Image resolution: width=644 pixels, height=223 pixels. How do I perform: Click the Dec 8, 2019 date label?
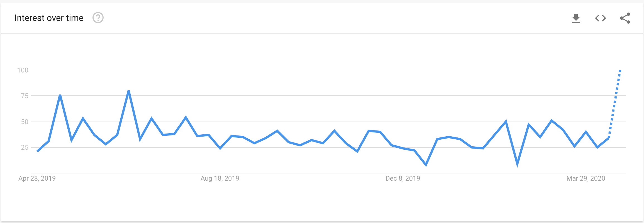pyautogui.click(x=403, y=178)
